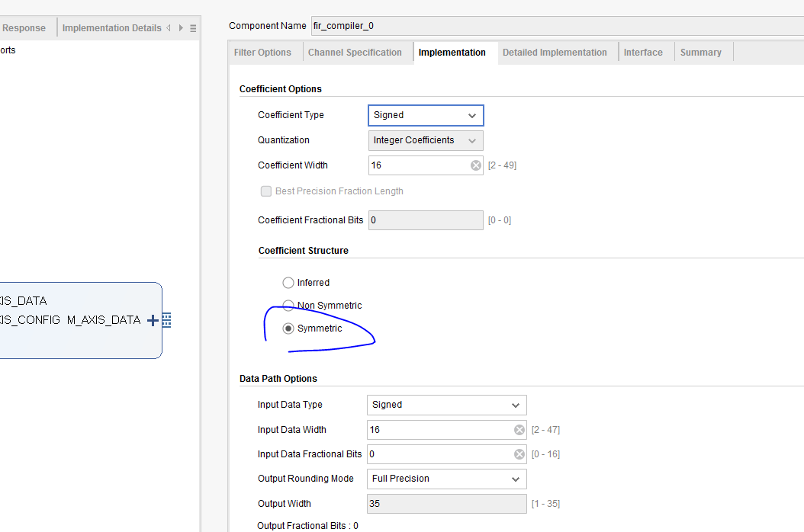Select the Non Symmetric coefficient structure
The image size is (804, 532).
pyautogui.click(x=288, y=306)
